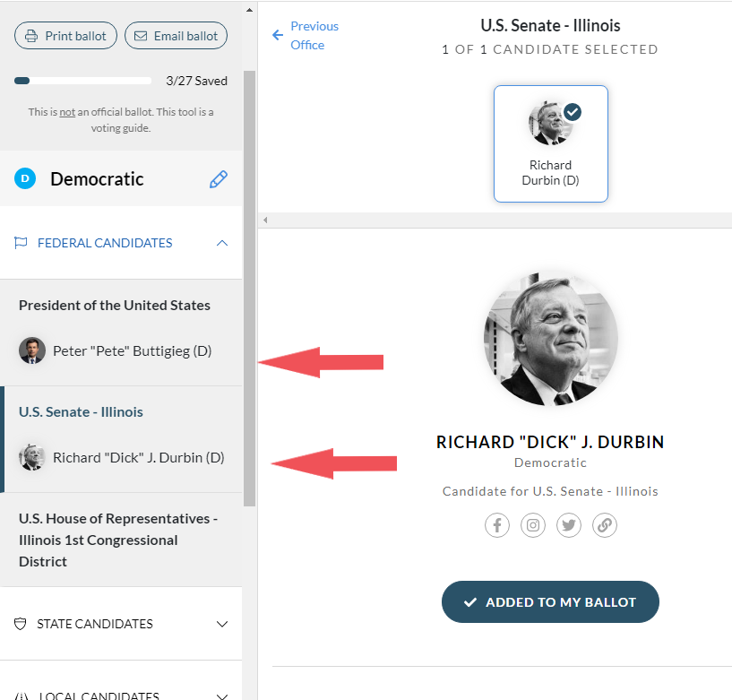Click the Print ballot button
732x700 pixels.
tap(65, 36)
